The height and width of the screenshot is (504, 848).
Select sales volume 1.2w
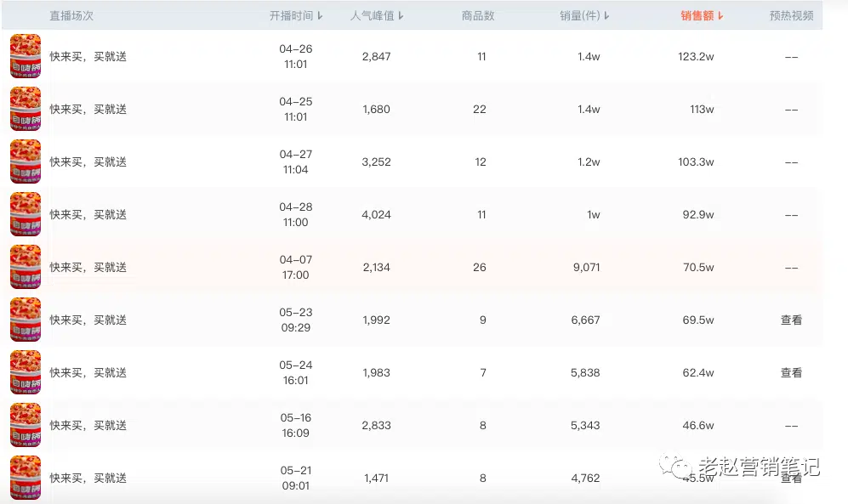pos(589,162)
